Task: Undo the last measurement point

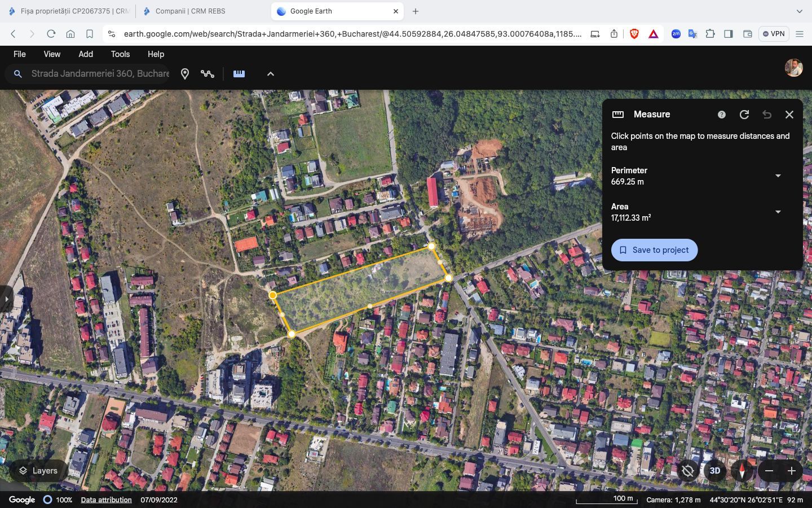Action: [x=766, y=115]
